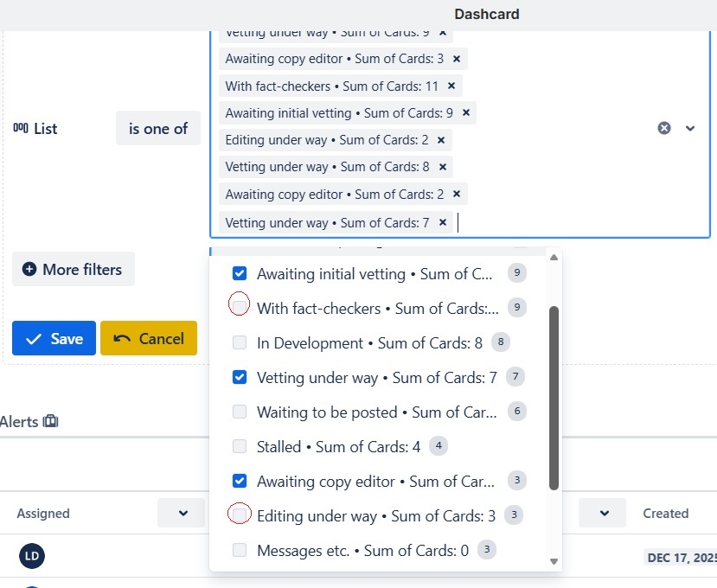Click the Alerts section heading

coord(19,422)
